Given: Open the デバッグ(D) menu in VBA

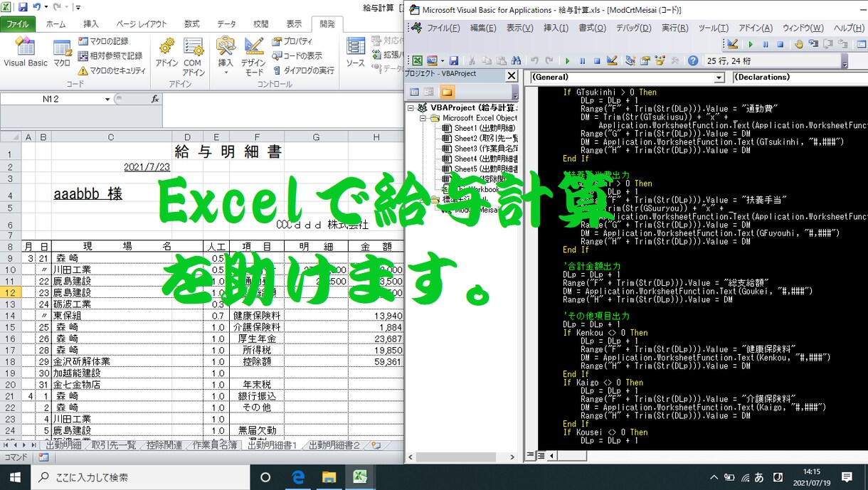Looking at the screenshot, I should pyautogui.click(x=633, y=28).
